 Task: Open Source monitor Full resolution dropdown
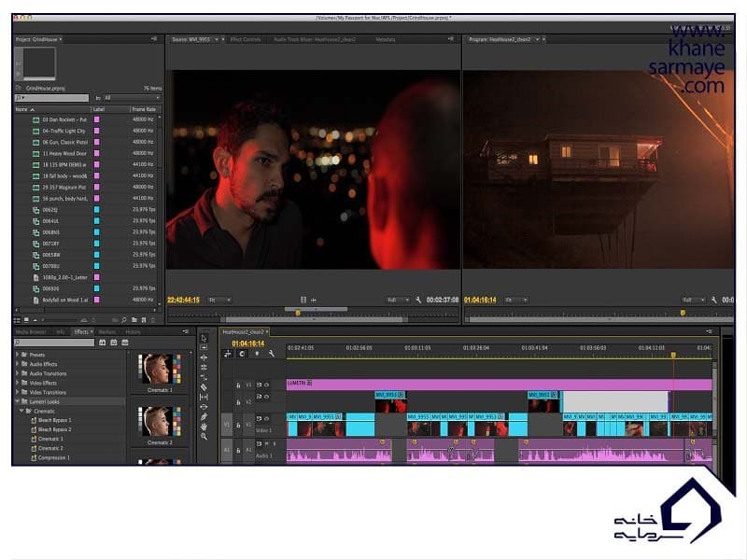(398, 300)
